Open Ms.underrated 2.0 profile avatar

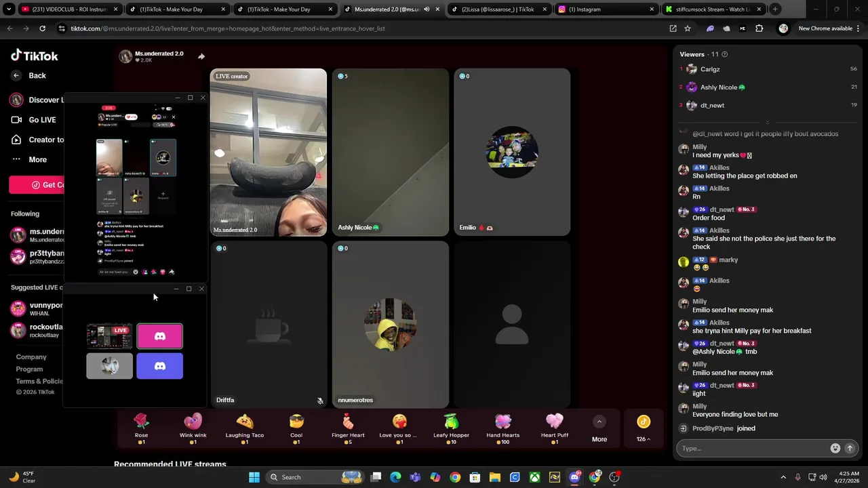coord(125,57)
